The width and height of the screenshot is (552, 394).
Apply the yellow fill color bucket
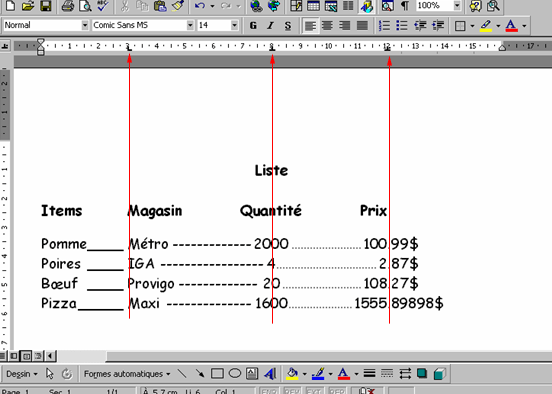[292, 374]
